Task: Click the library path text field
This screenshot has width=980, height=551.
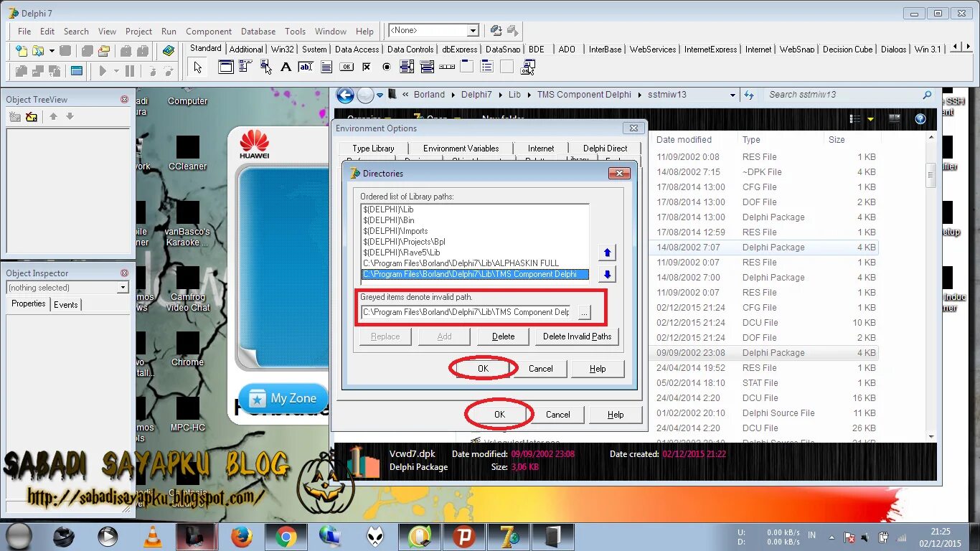Action: [x=467, y=312]
